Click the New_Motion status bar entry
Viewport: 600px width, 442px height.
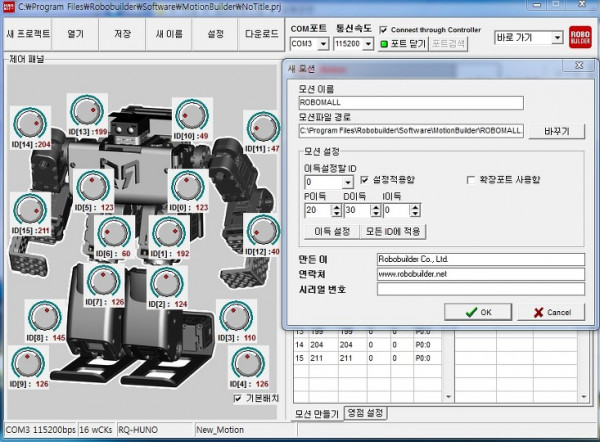click(246, 430)
